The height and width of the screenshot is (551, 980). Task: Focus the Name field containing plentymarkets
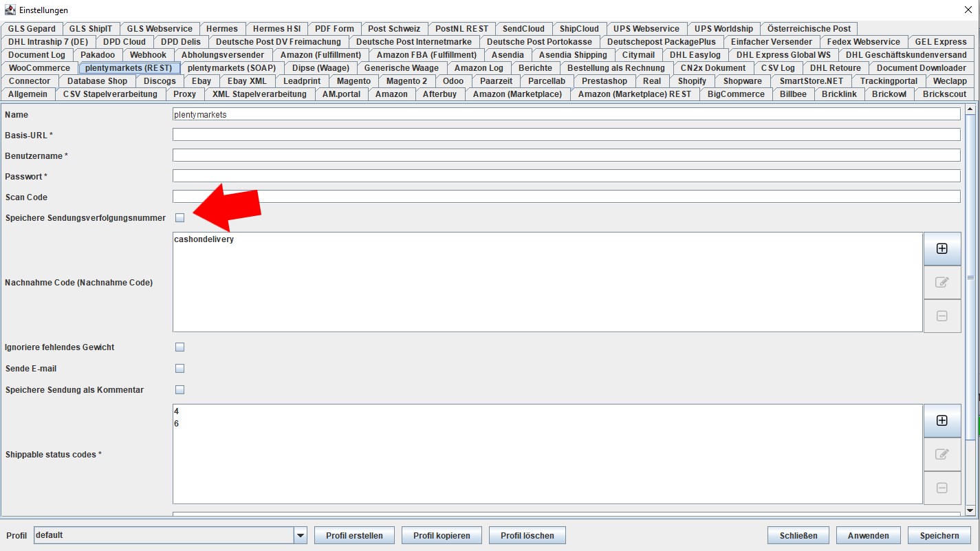pos(567,114)
